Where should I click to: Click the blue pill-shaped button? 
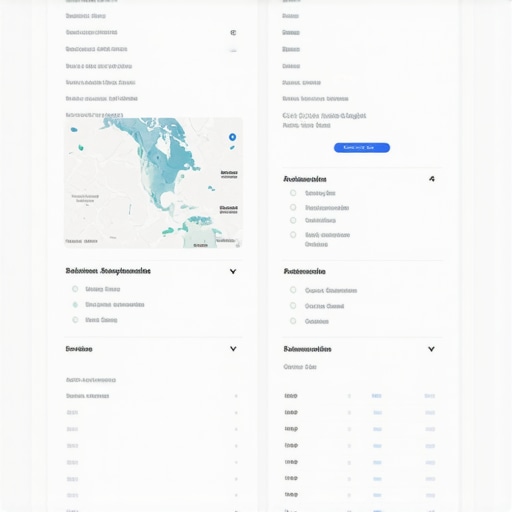point(362,148)
